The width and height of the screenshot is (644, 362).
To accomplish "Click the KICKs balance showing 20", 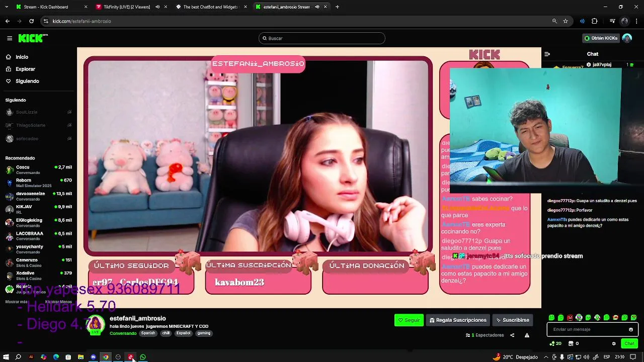I will (x=555, y=343).
